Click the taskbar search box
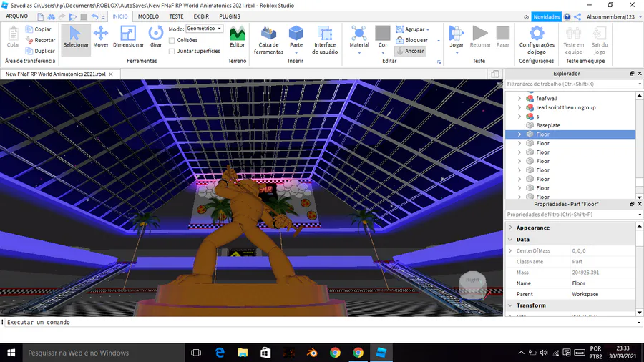The width and height of the screenshot is (644, 362). [104, 353]
